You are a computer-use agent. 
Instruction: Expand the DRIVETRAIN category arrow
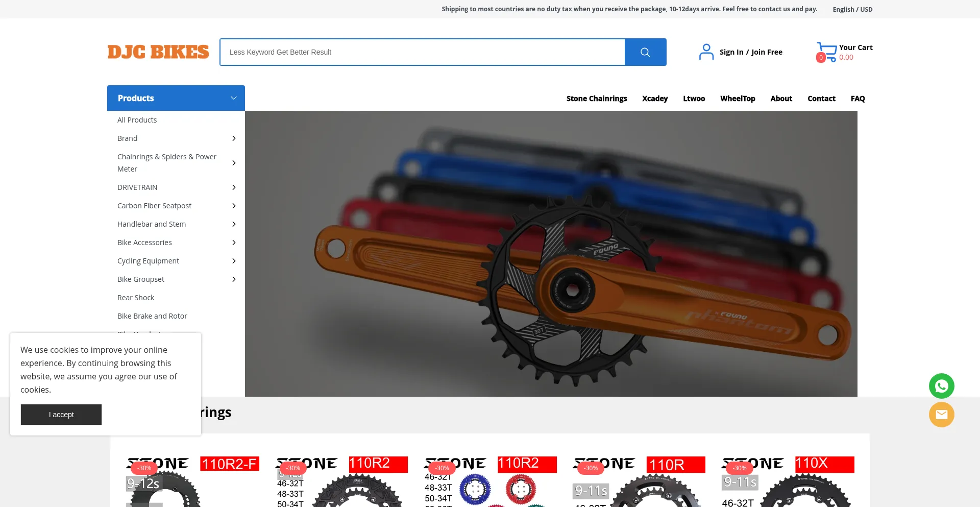coord(234,187)
